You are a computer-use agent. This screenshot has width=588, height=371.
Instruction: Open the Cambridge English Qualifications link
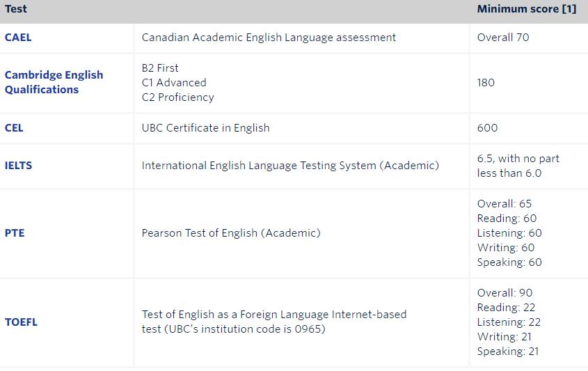54,82
